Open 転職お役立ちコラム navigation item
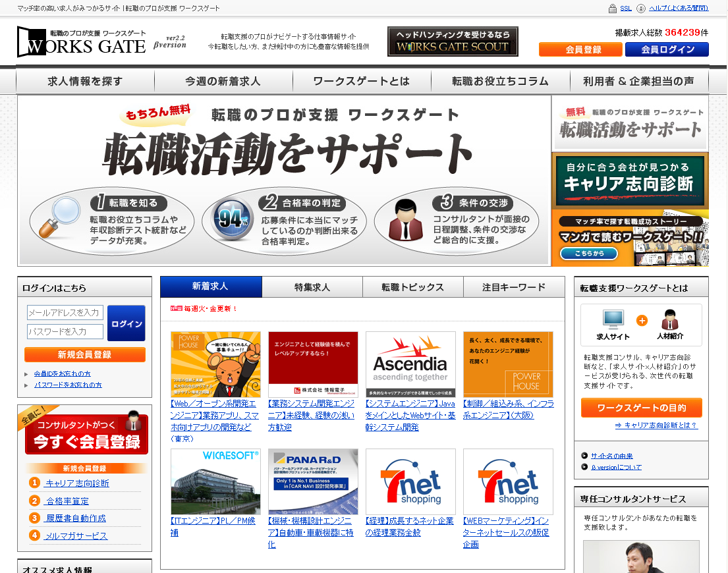 [x=501, y=81]
